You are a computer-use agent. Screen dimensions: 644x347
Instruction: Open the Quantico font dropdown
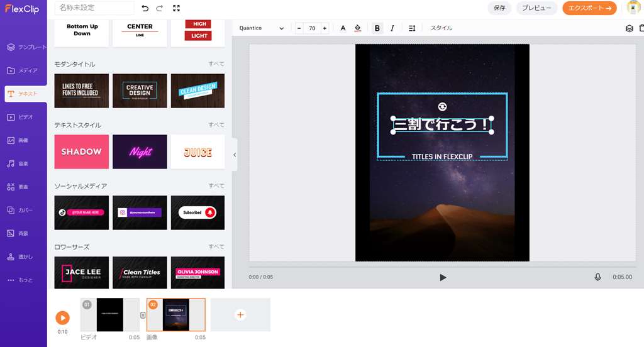click(x=262, y=28)
